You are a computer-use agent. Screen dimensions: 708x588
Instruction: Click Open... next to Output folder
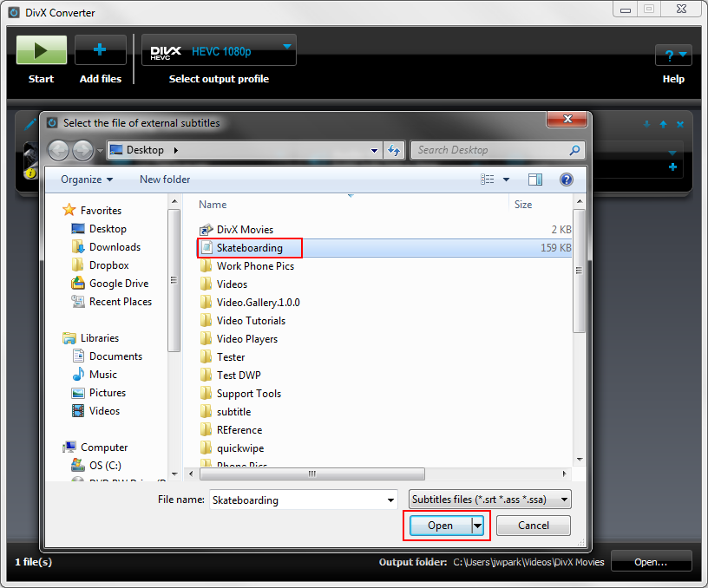pos(651,561)
